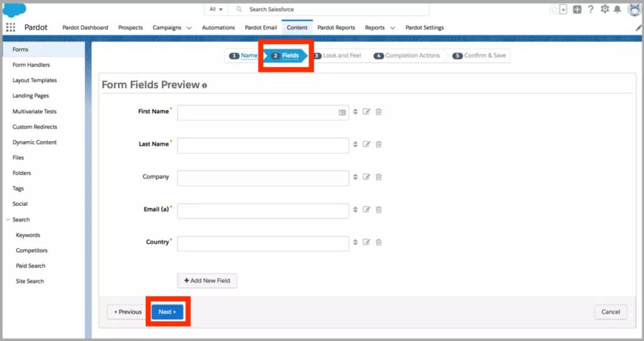
Task: Click the Add New Field button
Action: coord(207,281)
